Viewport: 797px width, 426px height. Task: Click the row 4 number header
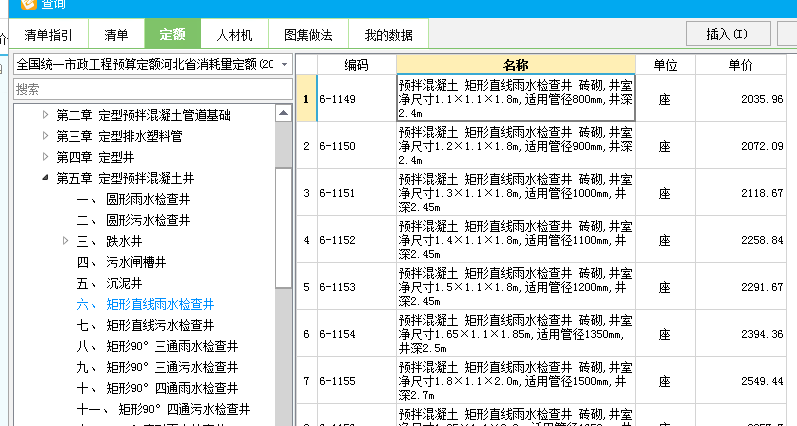click(x=306, y=240)
